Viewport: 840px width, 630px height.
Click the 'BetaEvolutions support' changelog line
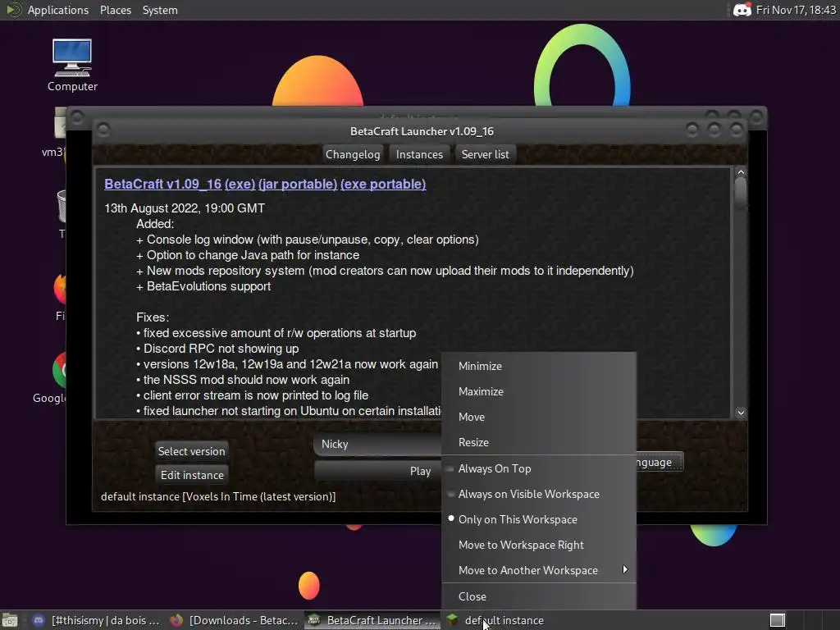pos(203,286)
